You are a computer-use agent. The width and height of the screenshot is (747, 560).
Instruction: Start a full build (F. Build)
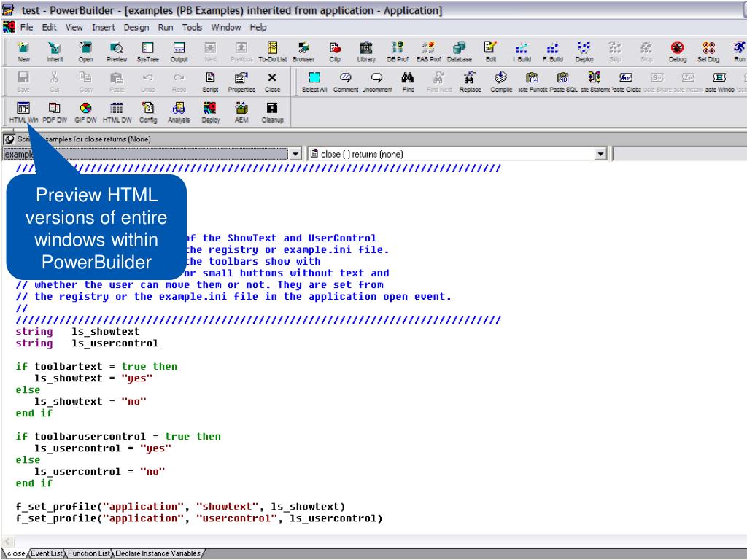click(553, 52)
